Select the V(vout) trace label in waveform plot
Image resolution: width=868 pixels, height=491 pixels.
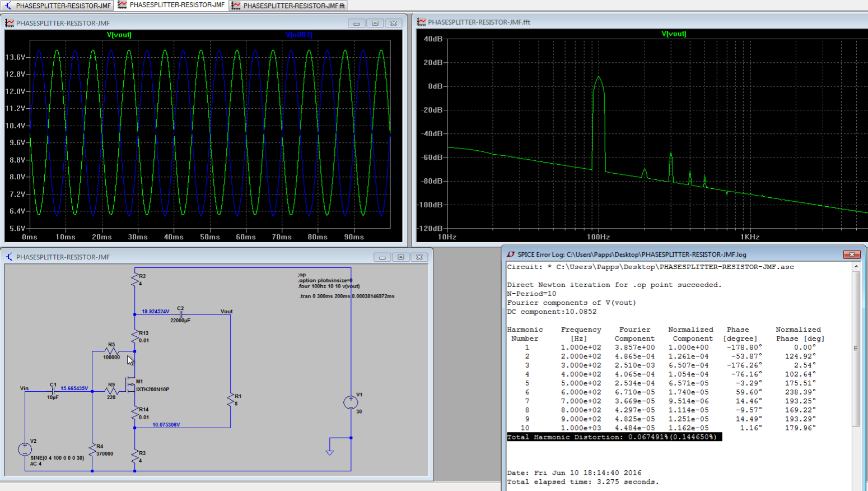[119, 35]
